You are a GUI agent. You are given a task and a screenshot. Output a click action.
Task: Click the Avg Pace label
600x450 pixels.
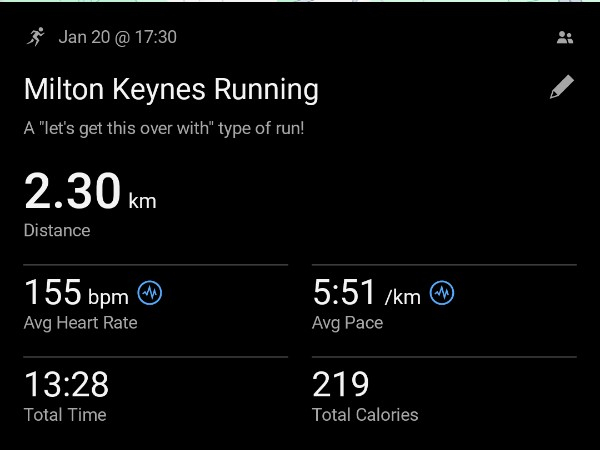(348, 323)
